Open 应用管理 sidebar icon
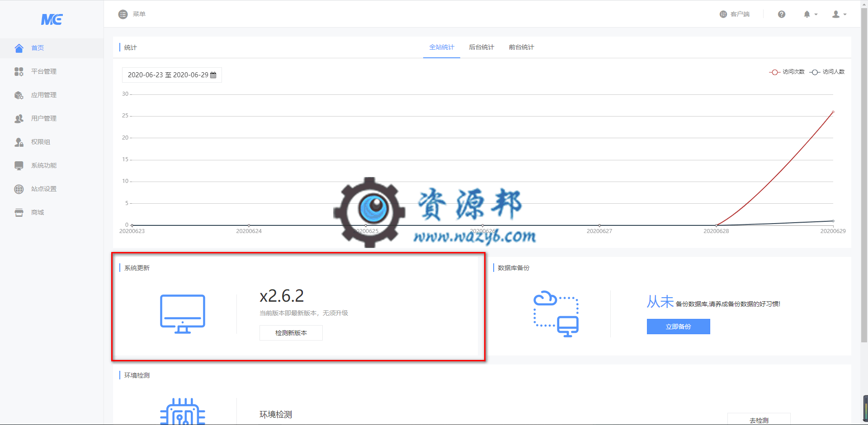 click(x=19, y=95)
